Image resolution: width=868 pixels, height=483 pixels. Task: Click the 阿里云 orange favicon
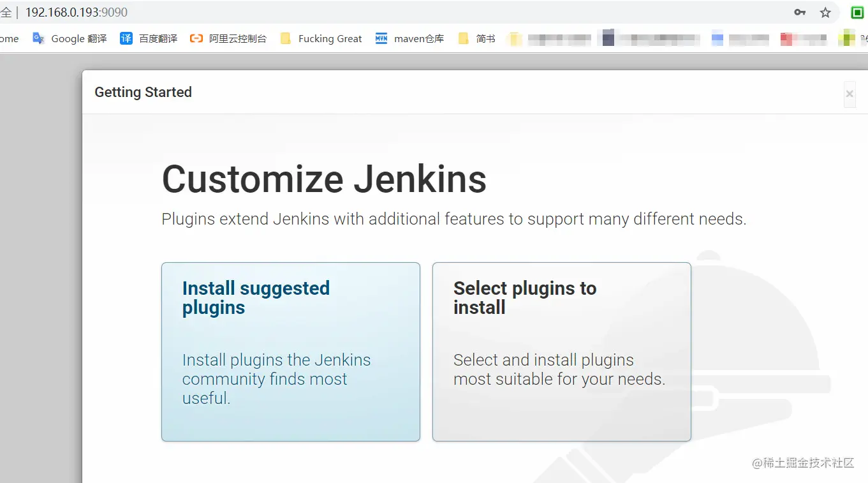[x=196, y=38]
